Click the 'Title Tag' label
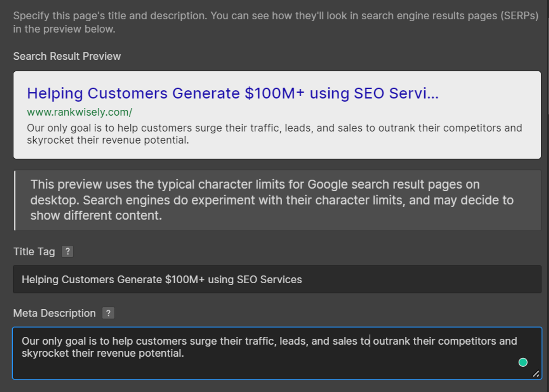 click(34, 251)
